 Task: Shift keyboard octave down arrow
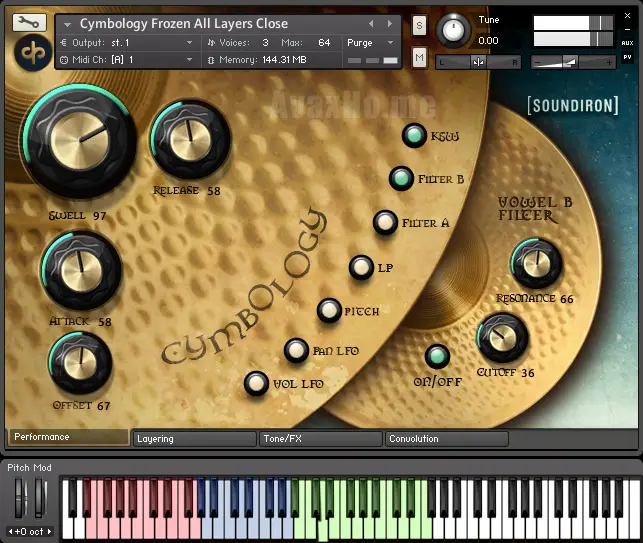tap(11, 532)
